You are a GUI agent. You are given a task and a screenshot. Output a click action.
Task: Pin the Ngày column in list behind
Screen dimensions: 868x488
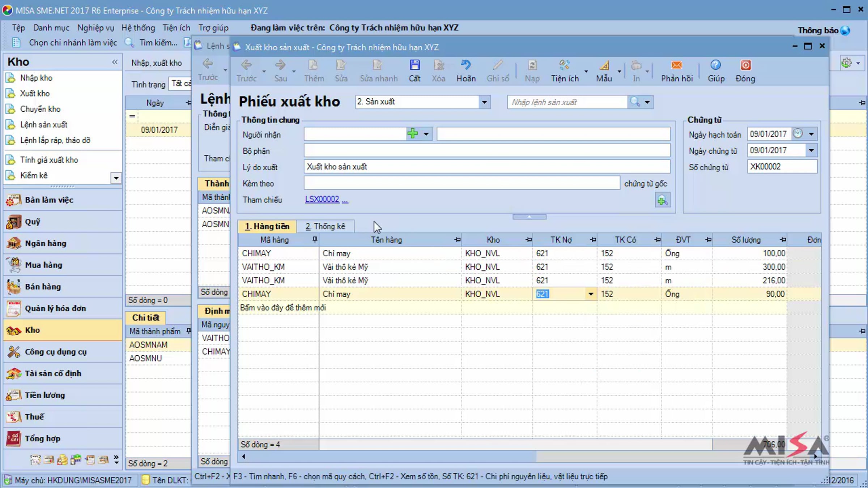(x=188, y=103)
